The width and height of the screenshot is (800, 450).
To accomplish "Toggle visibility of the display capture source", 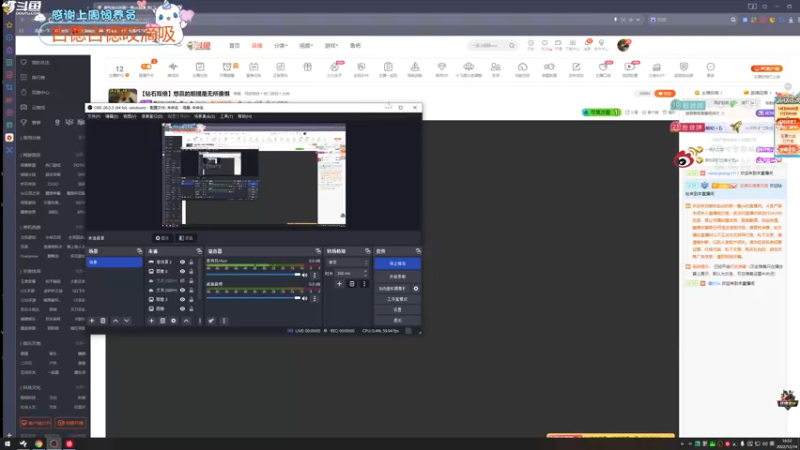I will click(182, 262).
